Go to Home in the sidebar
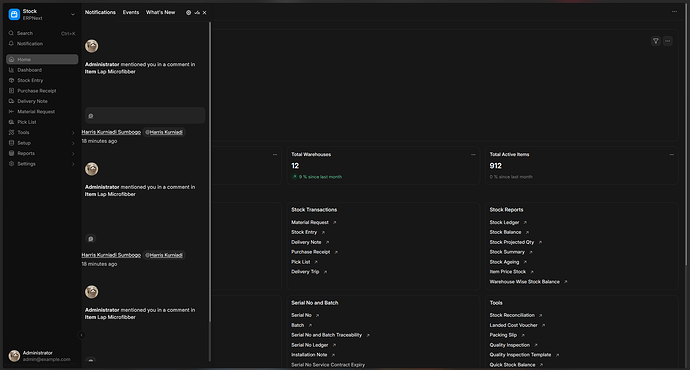This screenshot has width=690, height=370. coord(42,59)
